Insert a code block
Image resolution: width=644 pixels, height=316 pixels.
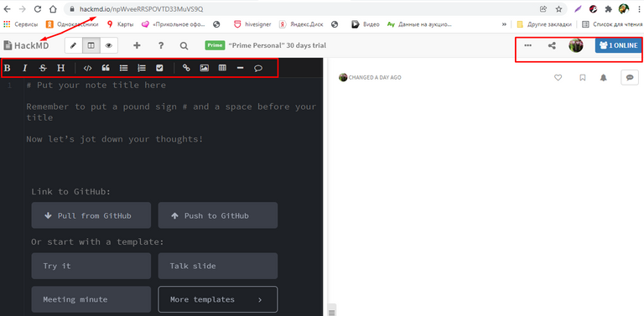point(87,68)
